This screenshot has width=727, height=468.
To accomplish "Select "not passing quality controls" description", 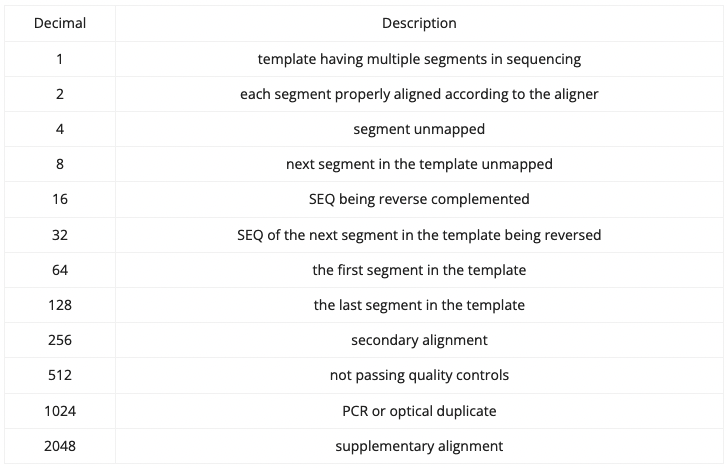I will 419,375.
